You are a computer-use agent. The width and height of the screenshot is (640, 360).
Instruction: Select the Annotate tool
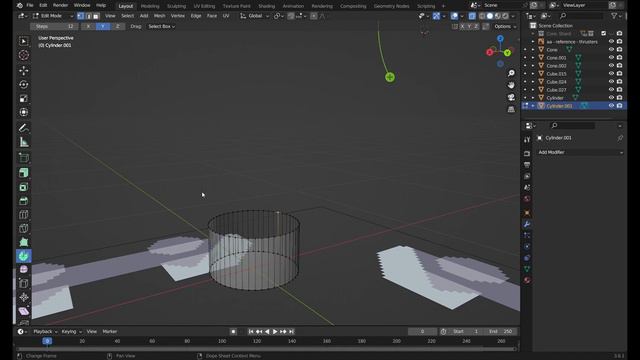[x=24, y=128]
